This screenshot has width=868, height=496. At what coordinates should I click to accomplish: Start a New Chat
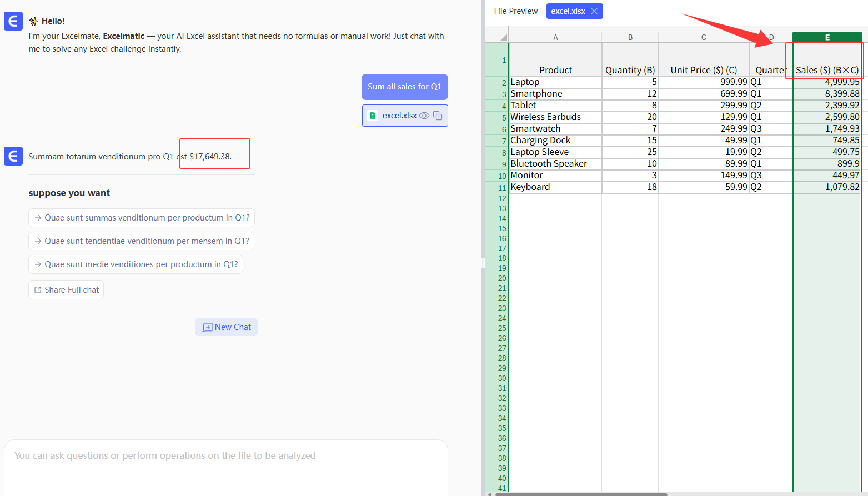point(227,327)
